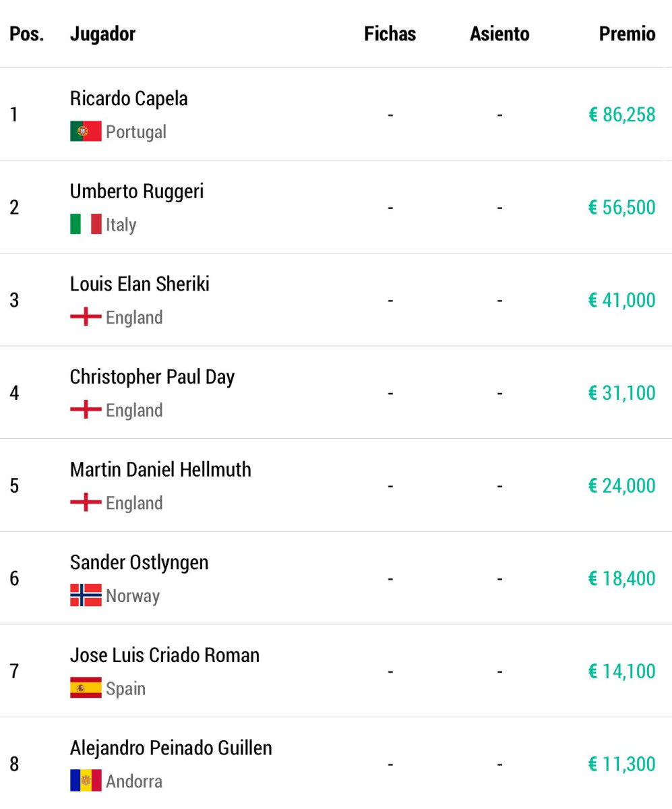
Task: Click the Spain flag icon
Action: tap(86, 688)
